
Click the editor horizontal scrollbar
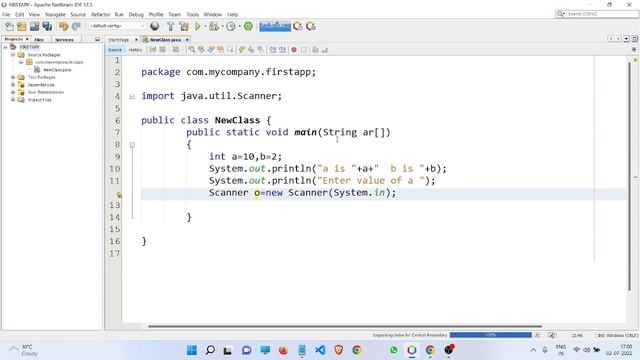[x=345, y=326]
